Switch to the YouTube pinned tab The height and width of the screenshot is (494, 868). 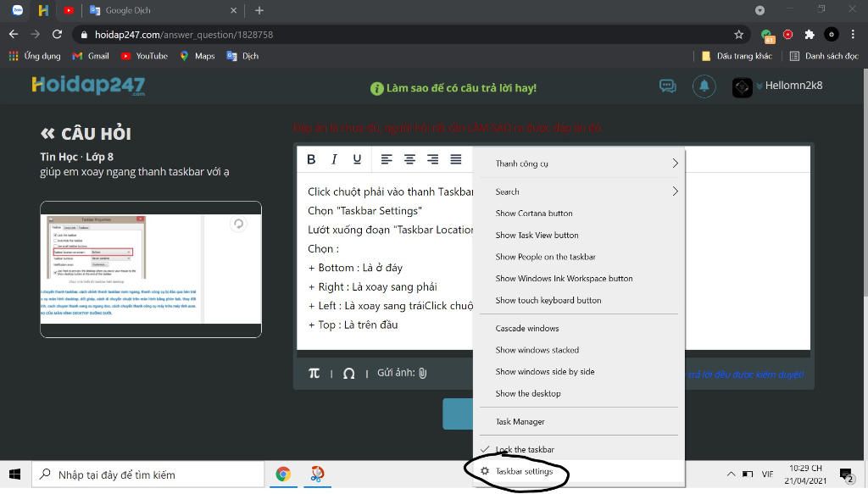69,10
